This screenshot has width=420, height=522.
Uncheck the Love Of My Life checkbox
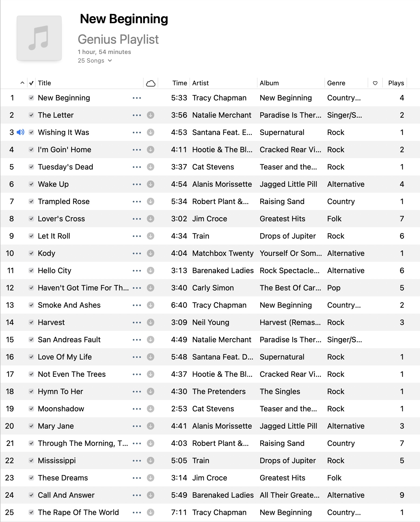pos(31,357)
